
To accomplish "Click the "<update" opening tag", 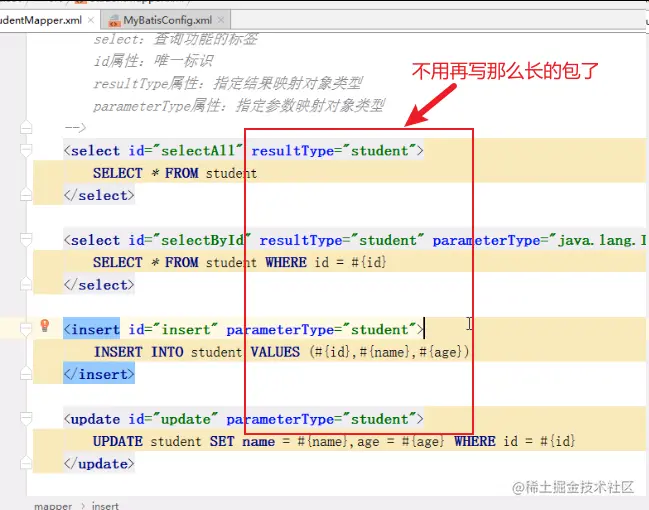I will [92, 419].
